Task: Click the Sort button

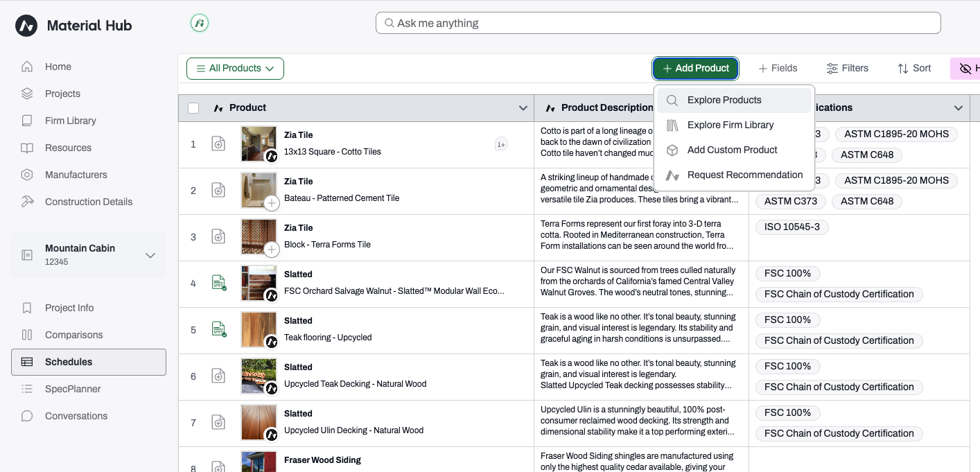Action: pyautogui.click(x=914, y=68)
